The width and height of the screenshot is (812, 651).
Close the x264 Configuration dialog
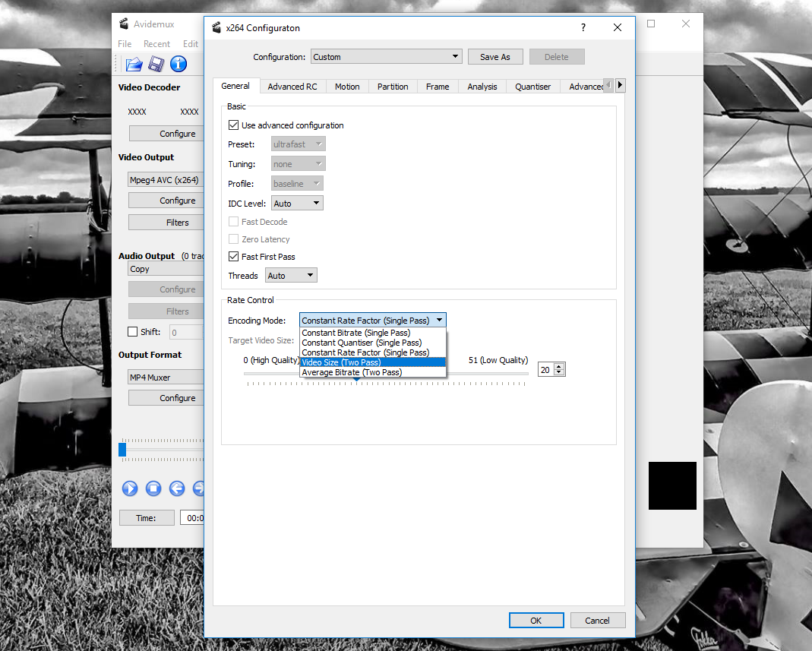coord(618,27)
